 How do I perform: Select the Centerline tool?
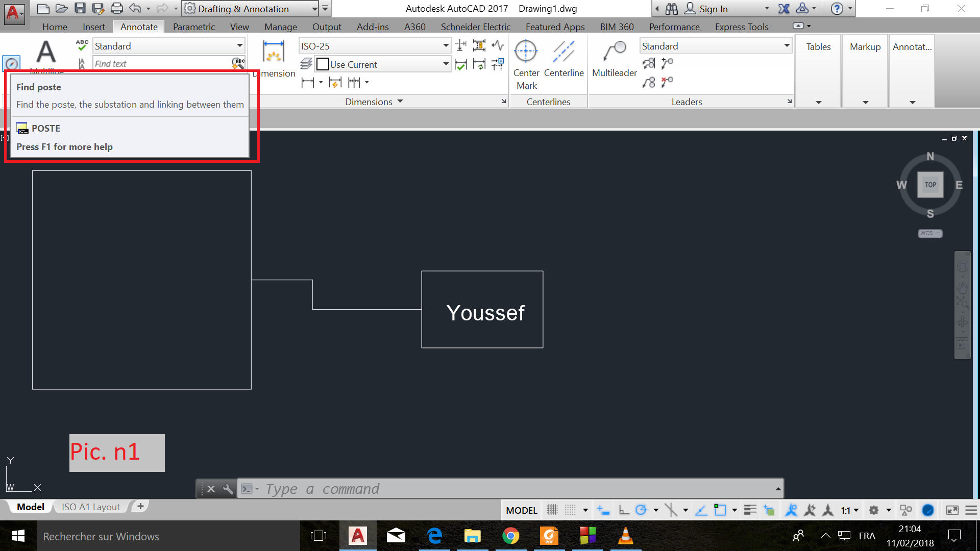[x=563, y=52]
